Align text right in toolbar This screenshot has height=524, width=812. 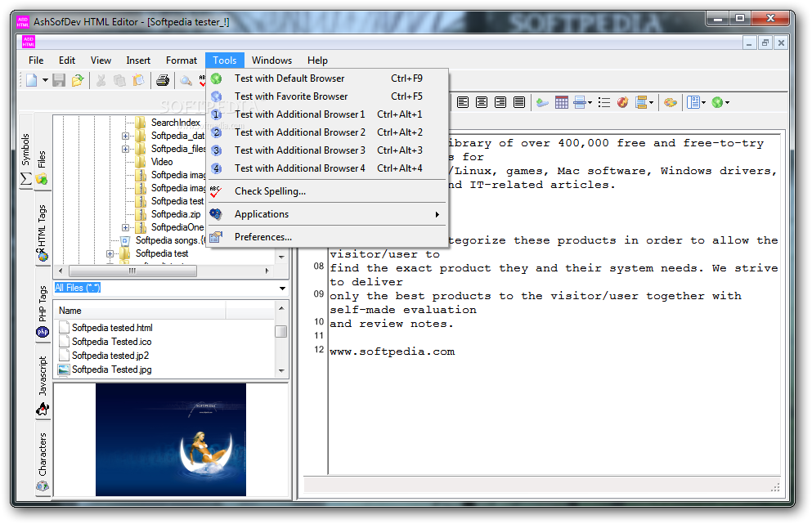(500, 102)
